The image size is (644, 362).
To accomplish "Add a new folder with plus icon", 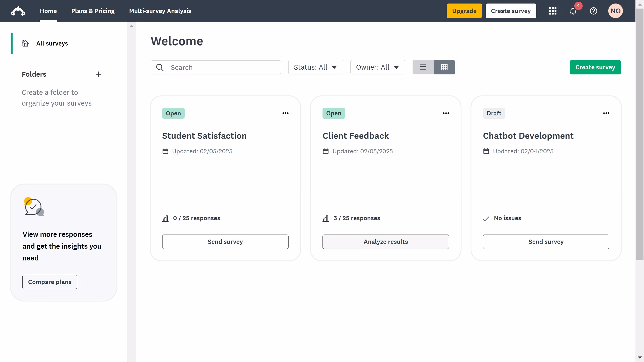I will 99,74.
